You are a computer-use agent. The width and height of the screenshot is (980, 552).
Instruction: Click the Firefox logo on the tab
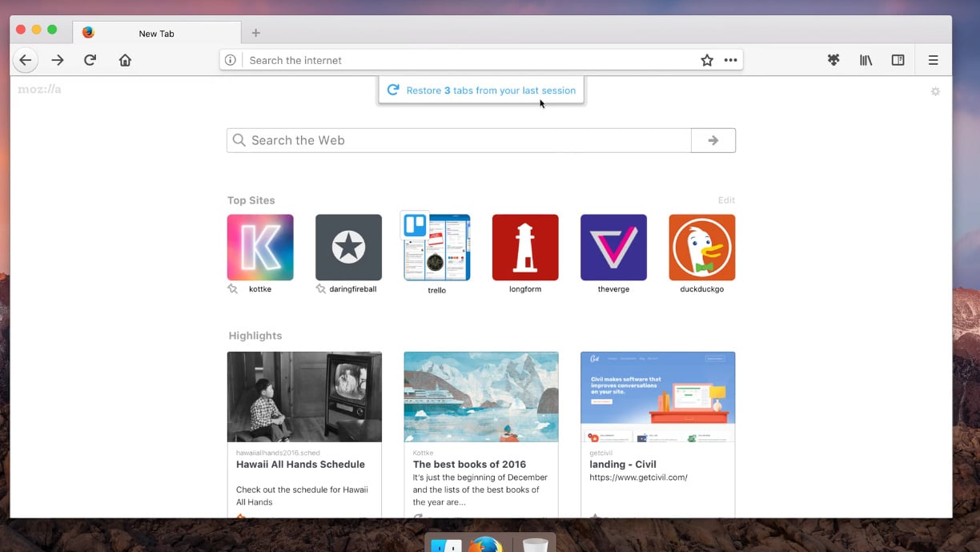click(88, 33)
